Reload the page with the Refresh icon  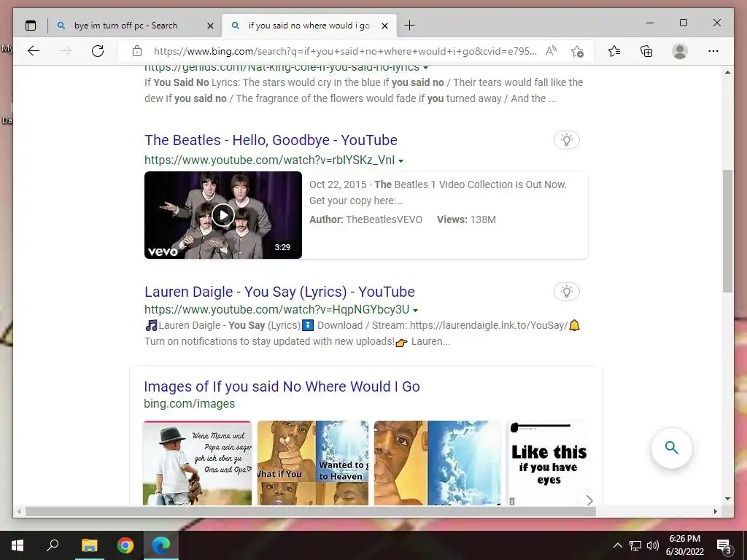point(98,51)
